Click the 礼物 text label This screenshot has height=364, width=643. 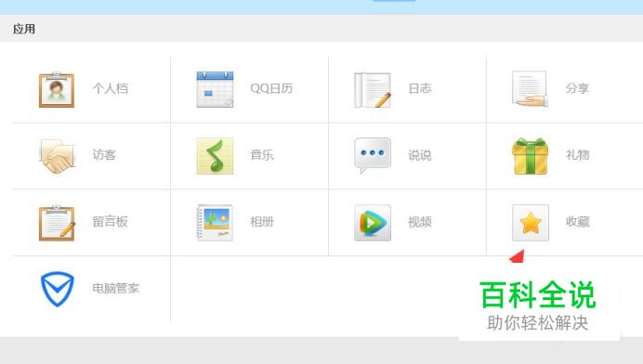(x=578, y=155)
